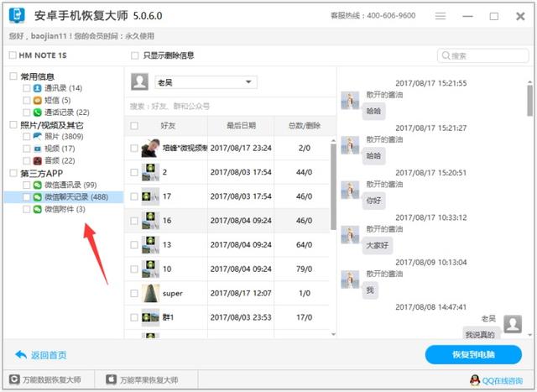Click the 恢复到电脑 button
This screenshot has width=537, height=392.
pos(473,355)
